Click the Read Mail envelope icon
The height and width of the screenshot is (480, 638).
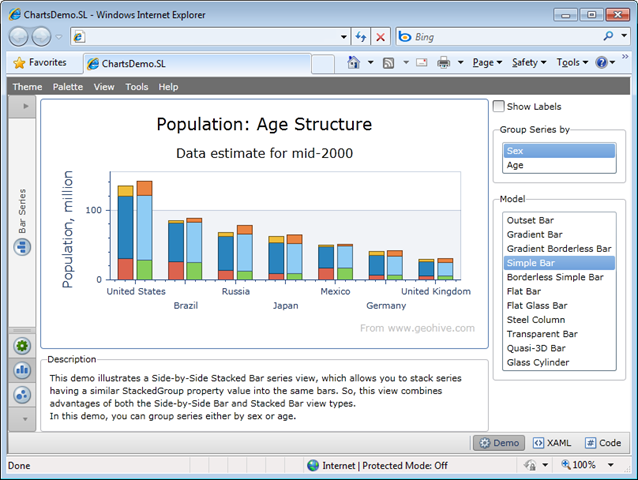[422, 62]
